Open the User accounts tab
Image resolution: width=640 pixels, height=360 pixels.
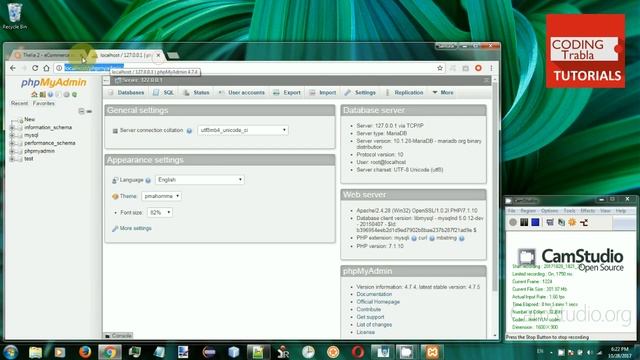(242, 93)
